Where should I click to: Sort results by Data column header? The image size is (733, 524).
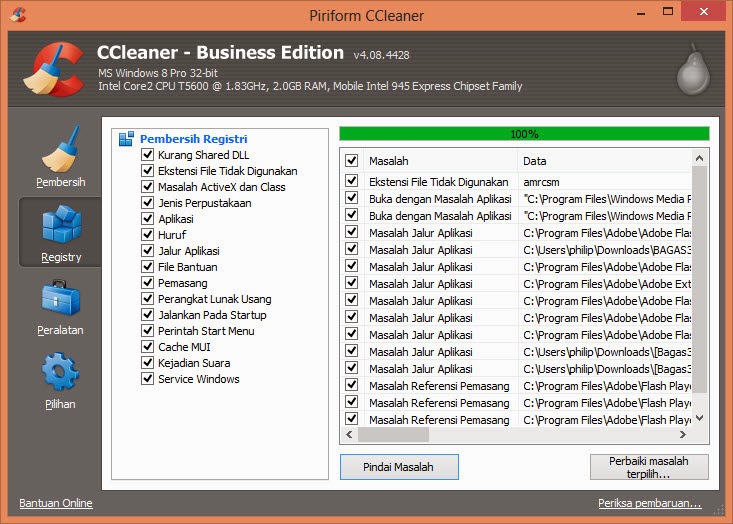click(604, 161)
